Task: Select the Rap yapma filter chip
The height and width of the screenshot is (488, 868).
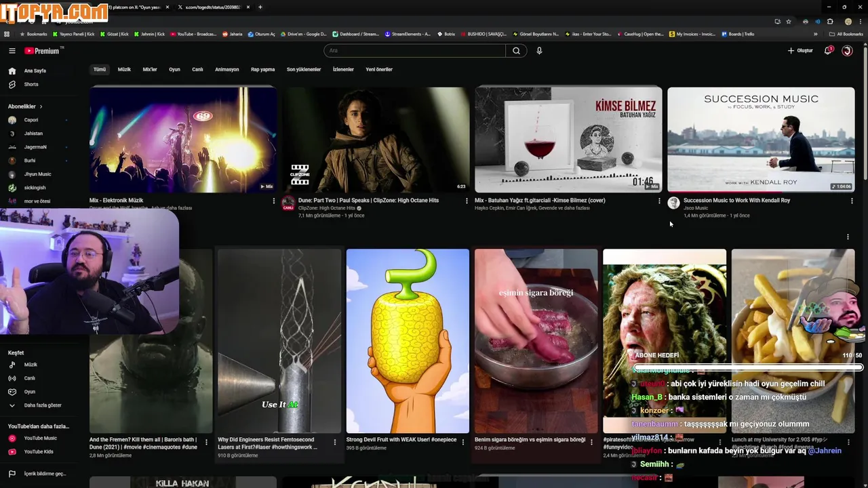Action: 262,69
